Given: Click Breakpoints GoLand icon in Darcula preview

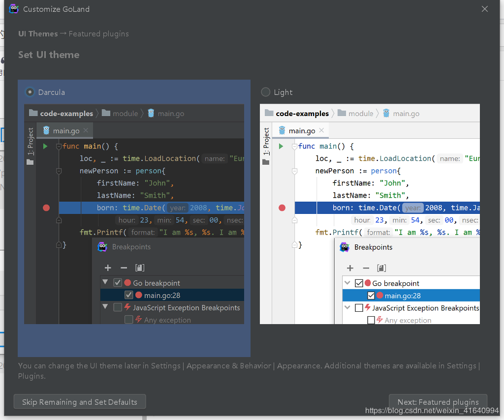Looking at the screenshot, I should click(x=102, y=247).
